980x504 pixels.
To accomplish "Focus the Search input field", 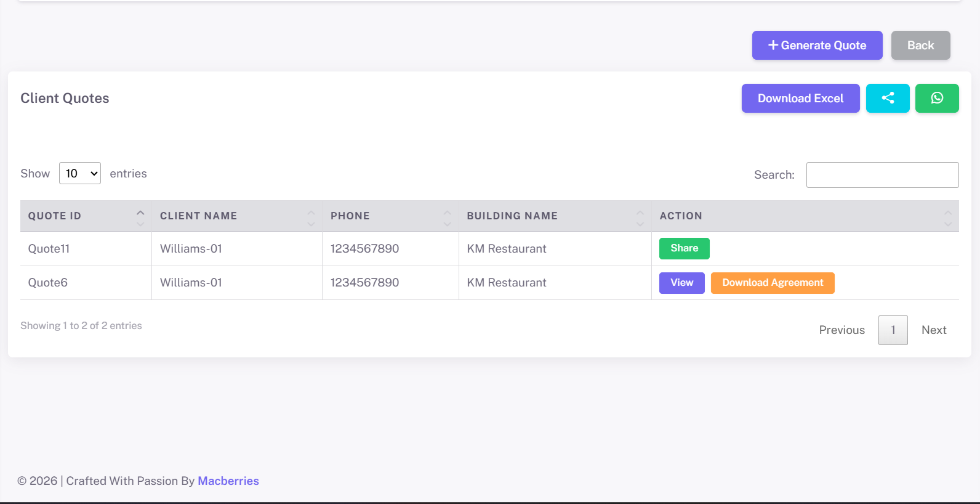I will (x=882, y=175).
